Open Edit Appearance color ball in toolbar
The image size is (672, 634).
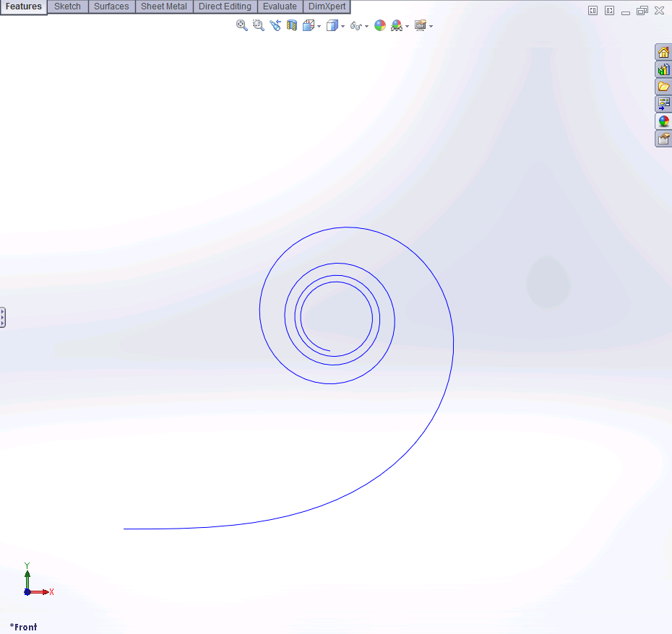[x=380, y=26]
